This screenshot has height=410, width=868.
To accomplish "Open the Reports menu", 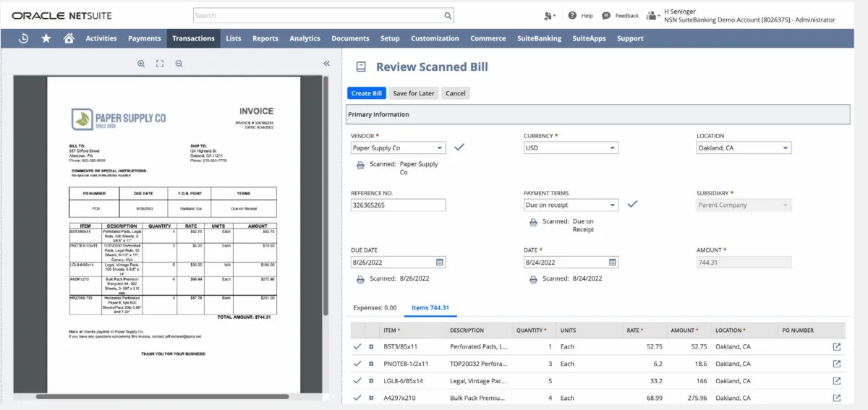I will pos(265,38).
